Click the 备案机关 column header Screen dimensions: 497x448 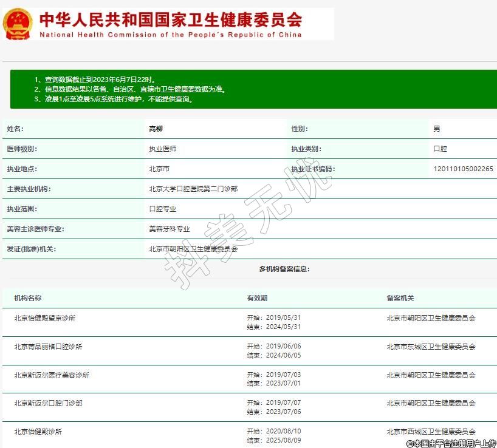[400, 298]
